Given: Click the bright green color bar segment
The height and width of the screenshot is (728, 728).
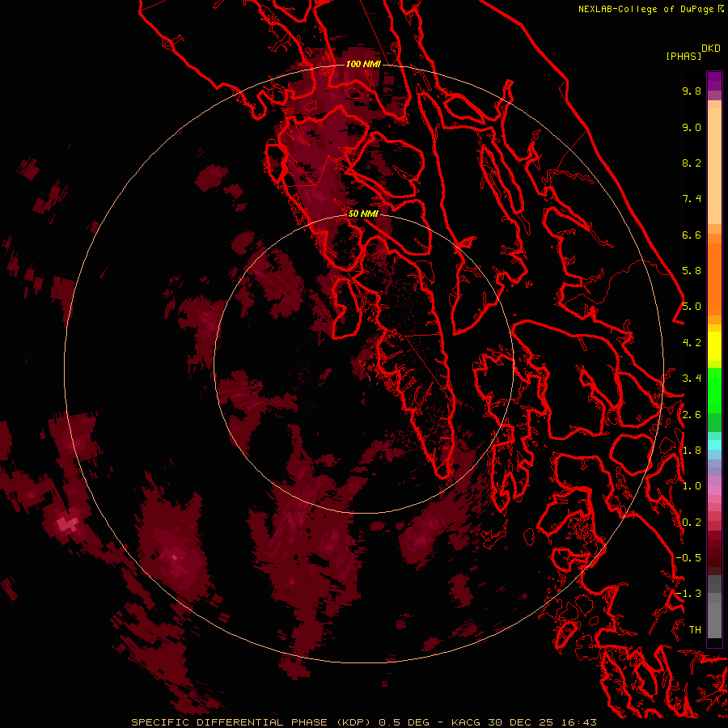Looking at the screenshot, I should point(714,391).
